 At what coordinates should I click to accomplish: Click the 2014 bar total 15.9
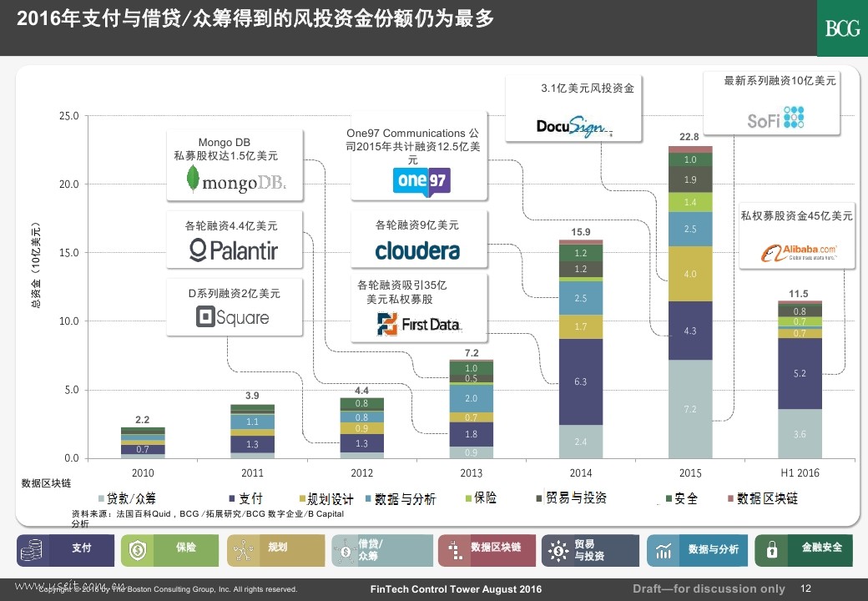(x=581, y=232)
